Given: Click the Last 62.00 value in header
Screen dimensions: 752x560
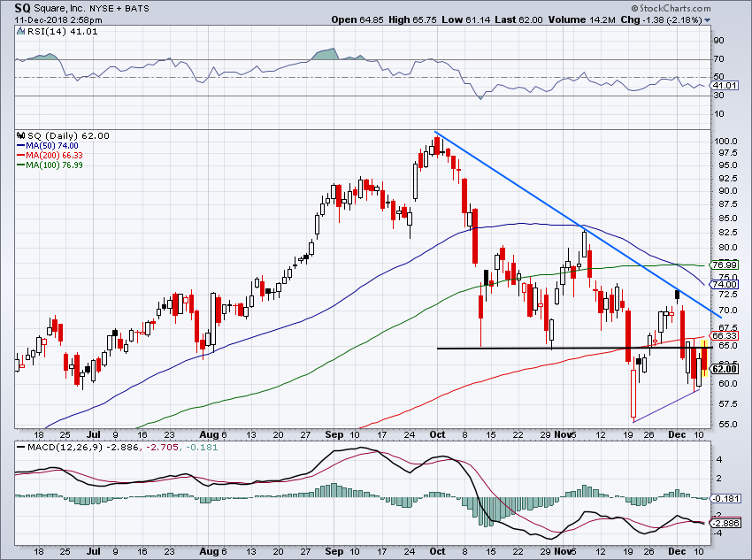Looking at the screenshot, I should coord(518,19).
